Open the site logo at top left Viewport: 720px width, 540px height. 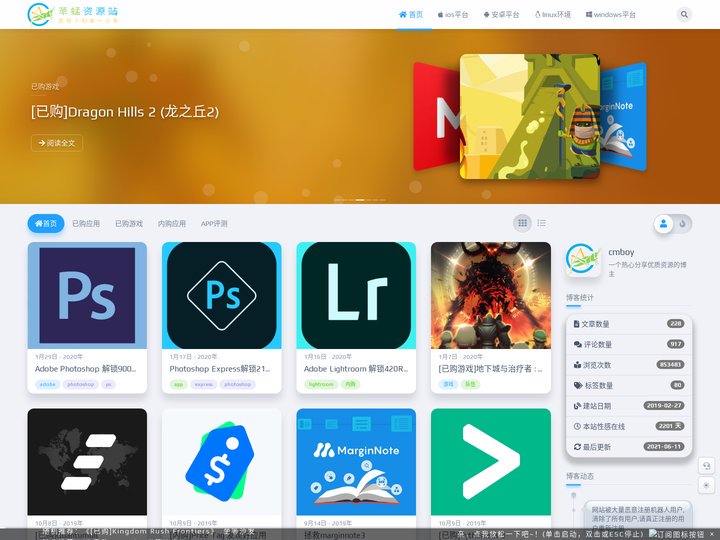[x=73, y=14]
